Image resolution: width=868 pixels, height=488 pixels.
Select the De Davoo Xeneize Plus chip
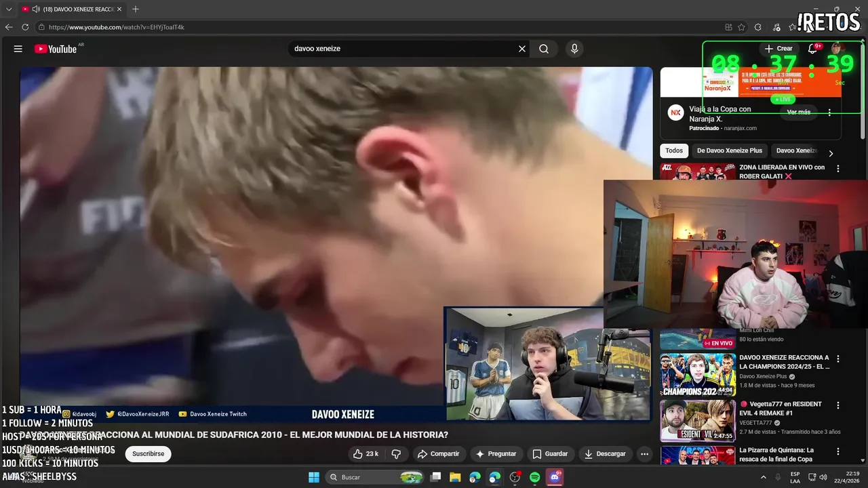[x=729, y=150]
